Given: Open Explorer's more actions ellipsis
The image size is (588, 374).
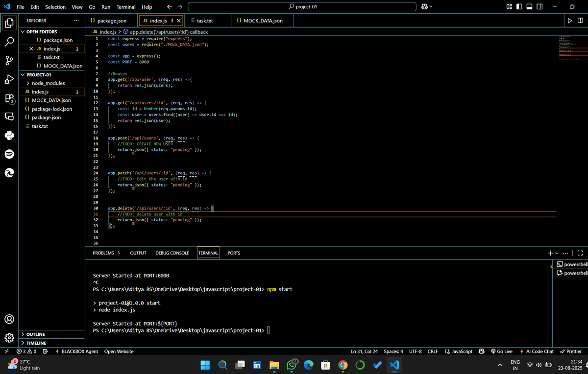Looking at the screenshot, I should [76, 21].
